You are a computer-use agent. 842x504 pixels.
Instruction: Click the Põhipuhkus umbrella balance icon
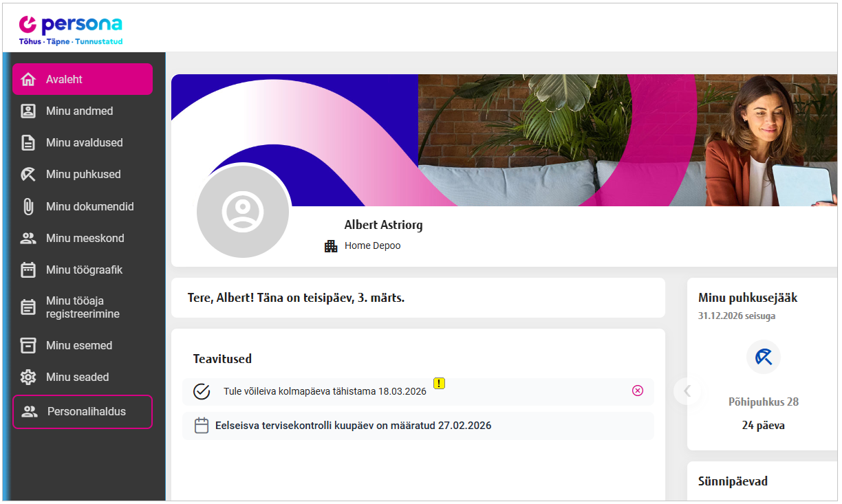[x=763, y=357]
